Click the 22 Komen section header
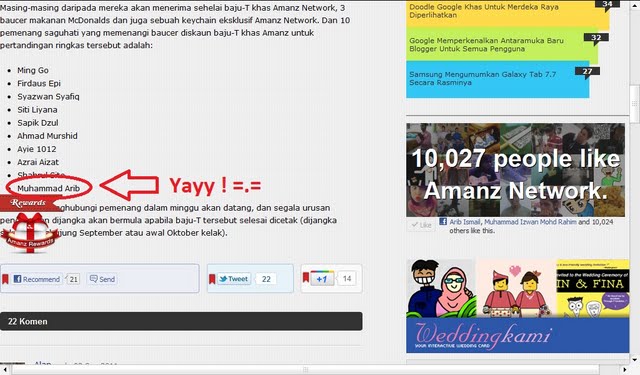640x375 pixels. pyautogui.click(x=181, y=322)
